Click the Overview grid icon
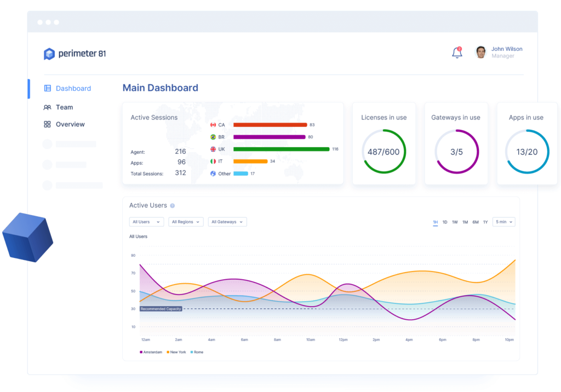This screenshot has height=392, width=561. [x=47, y=124]
